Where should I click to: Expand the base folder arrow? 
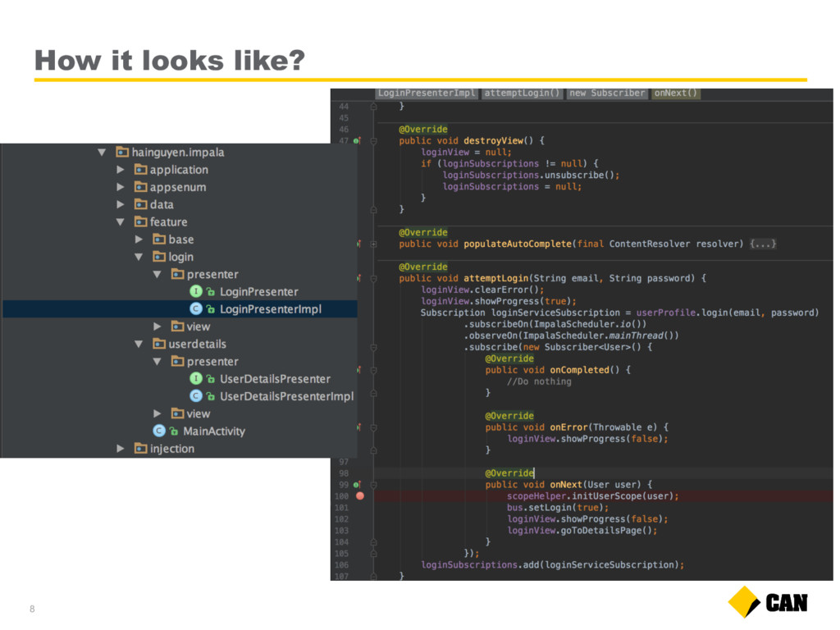[139, 240]
